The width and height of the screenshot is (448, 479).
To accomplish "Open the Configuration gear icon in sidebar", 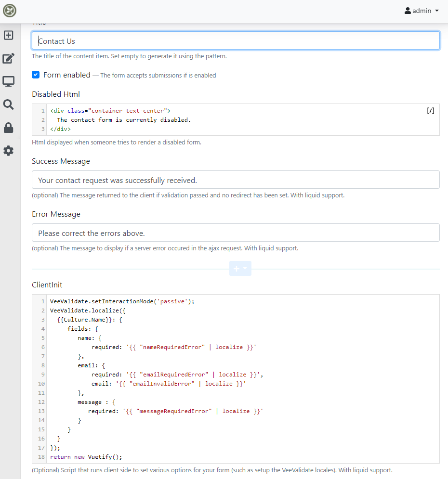I will [x=9, y=151].
